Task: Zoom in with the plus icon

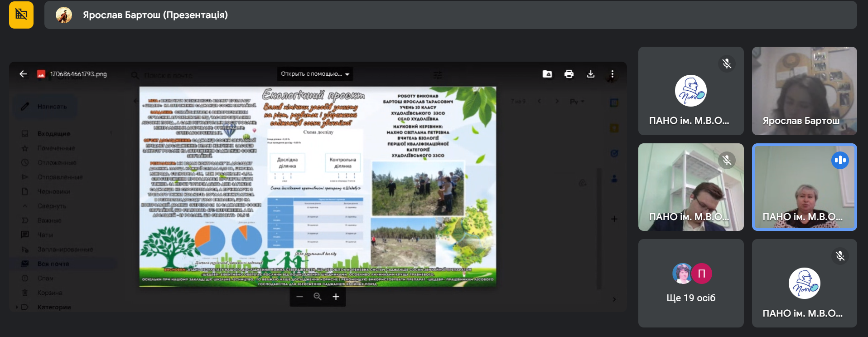Action: click(336, 297)
